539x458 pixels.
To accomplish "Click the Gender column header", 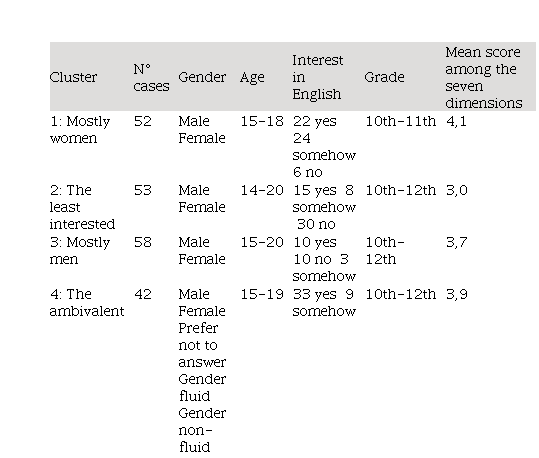I will [202, 77].
